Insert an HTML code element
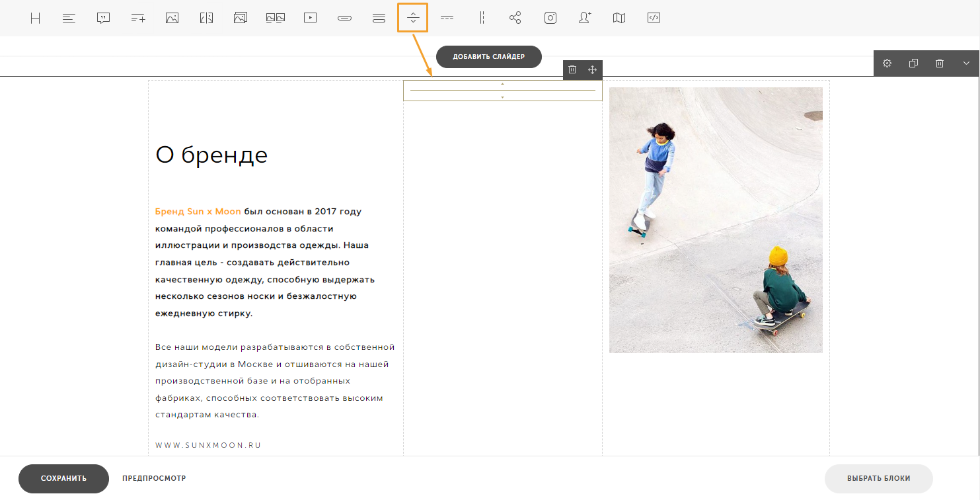 [654, 19]
